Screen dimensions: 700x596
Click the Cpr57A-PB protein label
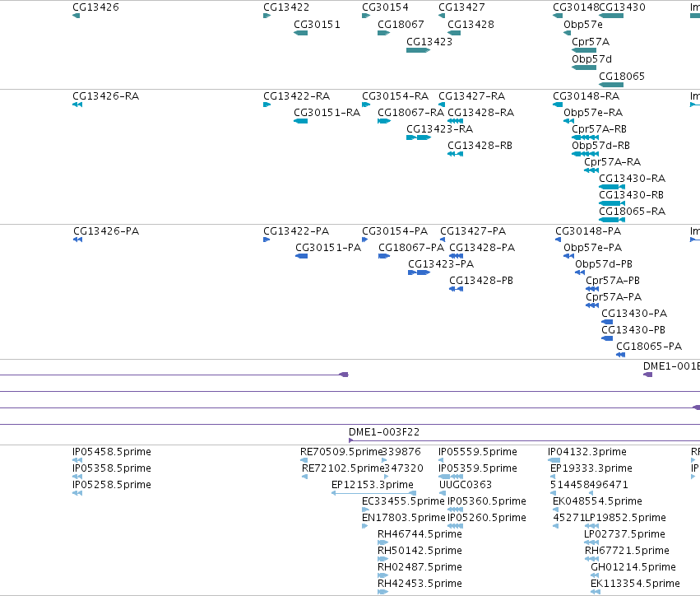(x=613, y=281)
